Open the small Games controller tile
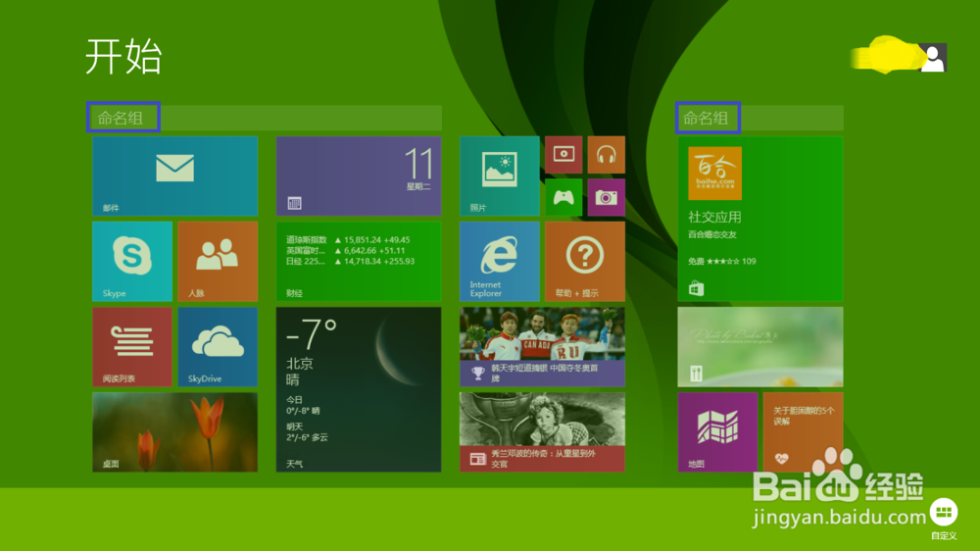980x551 pixels. (563, 198)
